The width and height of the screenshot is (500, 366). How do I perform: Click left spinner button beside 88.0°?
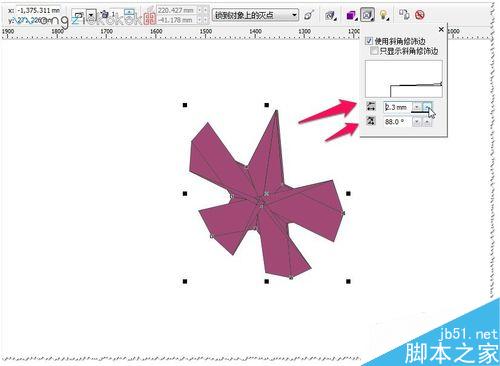pos(416,122)
